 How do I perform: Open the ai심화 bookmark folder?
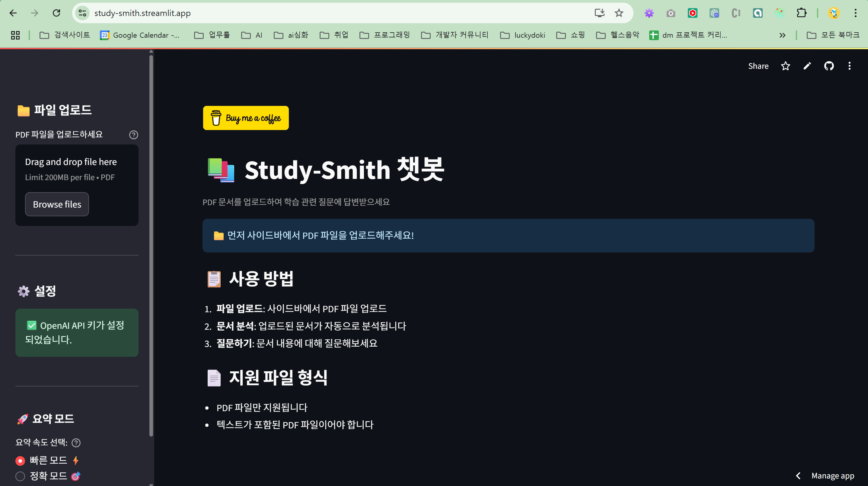[x=291, y=35]
